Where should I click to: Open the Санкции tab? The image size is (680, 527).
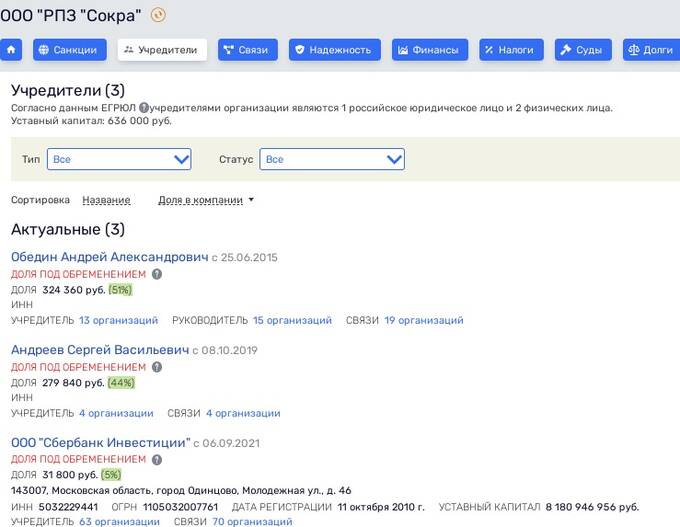tap(70, 50)
